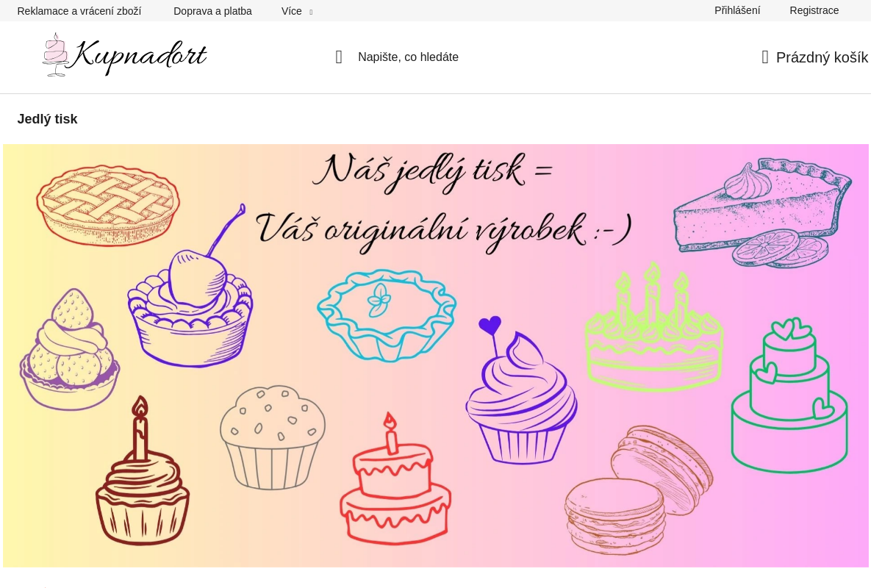Image resolution: width=882 pixels, height=588 pixels.
Task: Go to Přihlášení login link
Action: [x=737, y=10]
